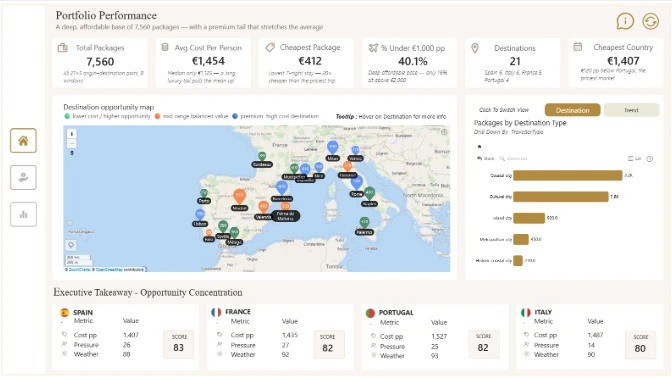Click the Total Packages card icon
The image size is (672, 378).
pyautogui.click(x=63, y=48)
